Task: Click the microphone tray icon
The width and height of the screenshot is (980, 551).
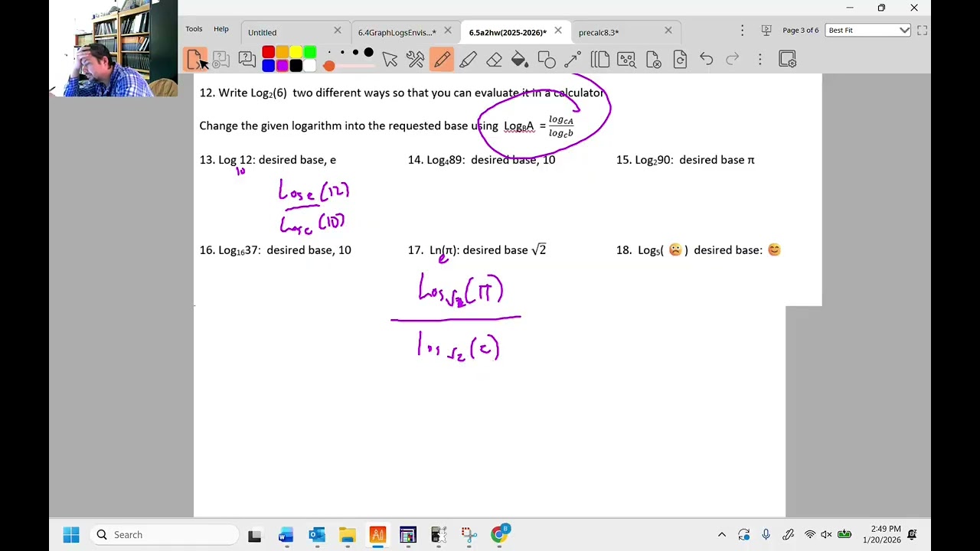Action: tap(766, 535)
